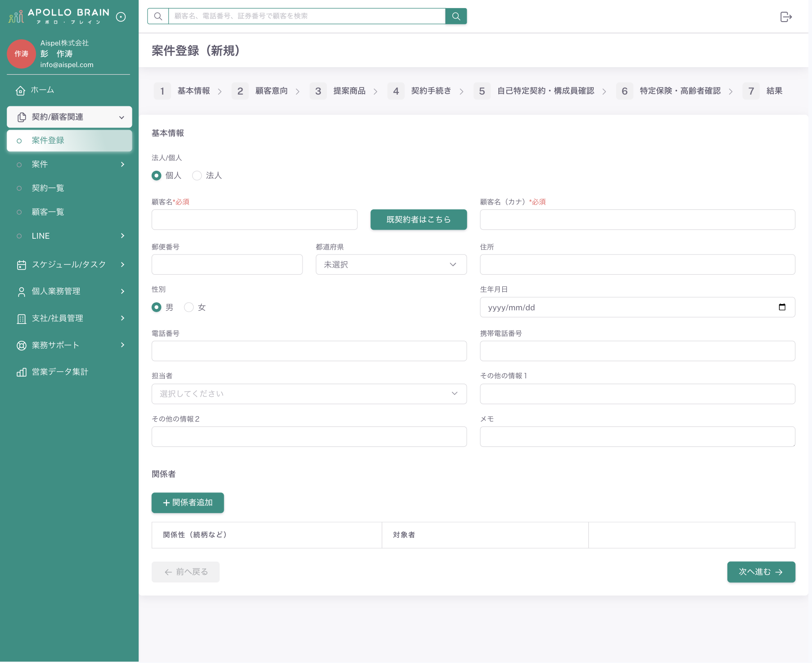Viewport: 812px width, 663px height.
Task: Expand the 個人業務管理 chevron
Action: (x=122, y=291)
